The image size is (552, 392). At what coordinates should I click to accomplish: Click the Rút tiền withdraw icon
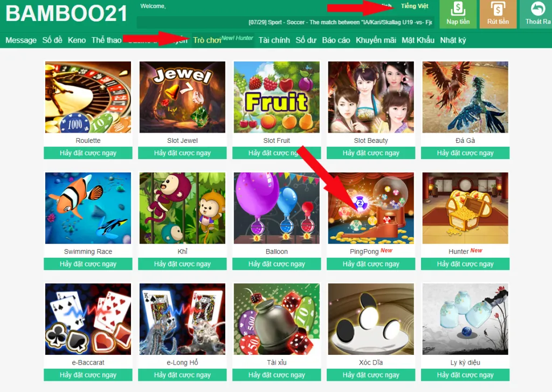498,14
